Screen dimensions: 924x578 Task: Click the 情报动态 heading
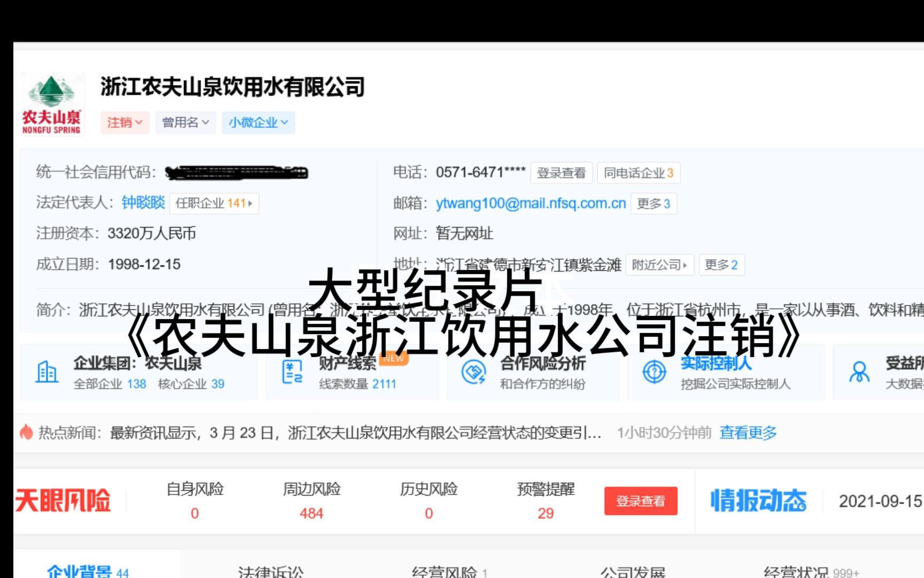tap(758, 501)
